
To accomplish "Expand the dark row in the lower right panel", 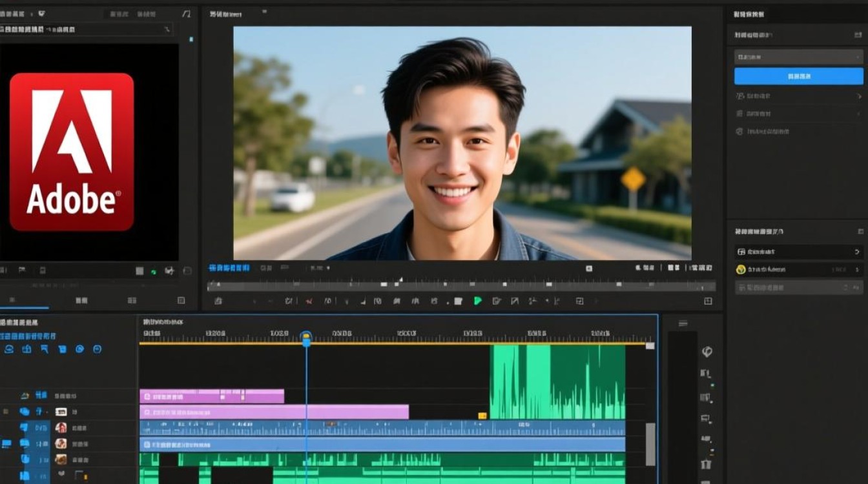I will pyautogui.click(x=799, y=252).
